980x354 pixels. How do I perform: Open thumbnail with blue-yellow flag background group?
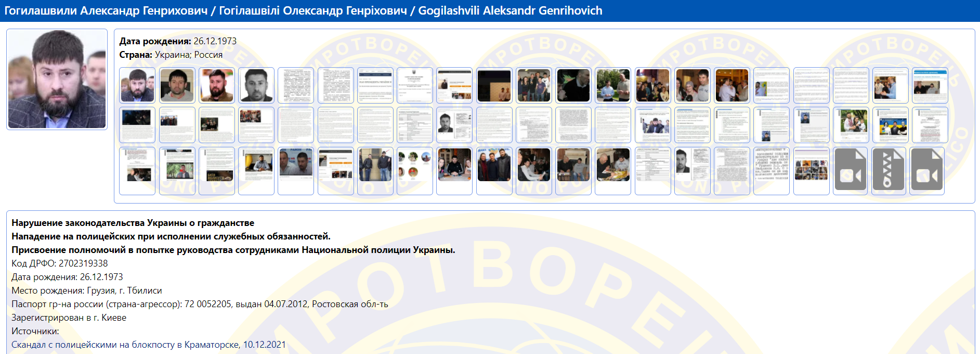coord(890,125)
